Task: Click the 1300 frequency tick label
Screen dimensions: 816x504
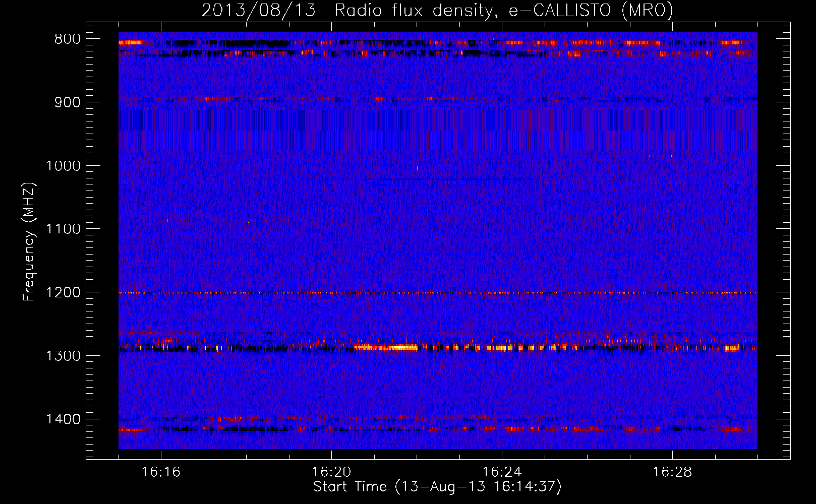Action: pyautogui.click(x=63, y=356)
